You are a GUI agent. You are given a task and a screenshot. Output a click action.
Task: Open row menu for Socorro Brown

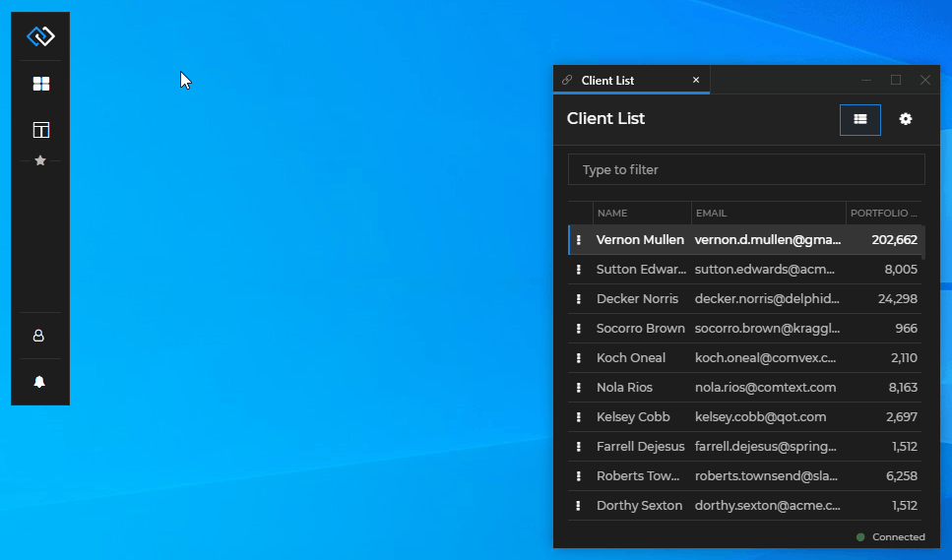[x=579, y=329]
